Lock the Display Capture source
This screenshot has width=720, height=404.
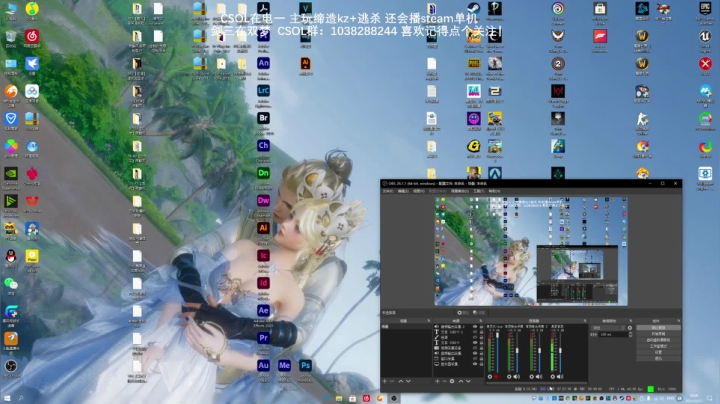coord(481,364)
